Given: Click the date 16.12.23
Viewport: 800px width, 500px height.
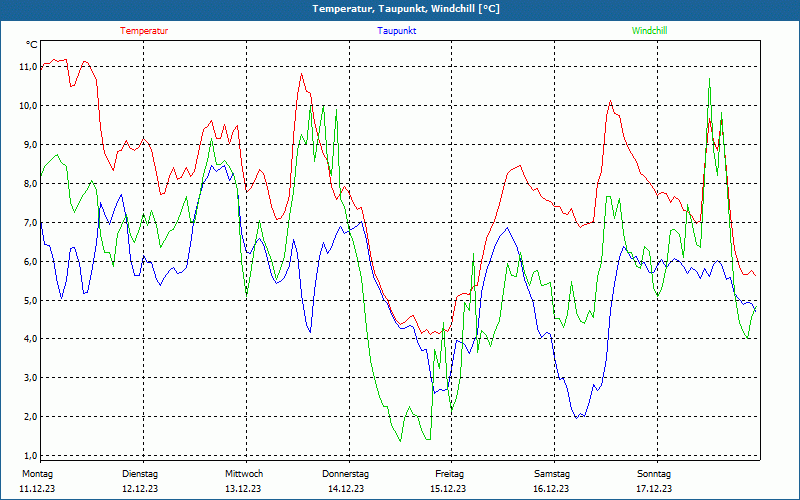Looking at the screenshot, I should click(x=551, y=489).
